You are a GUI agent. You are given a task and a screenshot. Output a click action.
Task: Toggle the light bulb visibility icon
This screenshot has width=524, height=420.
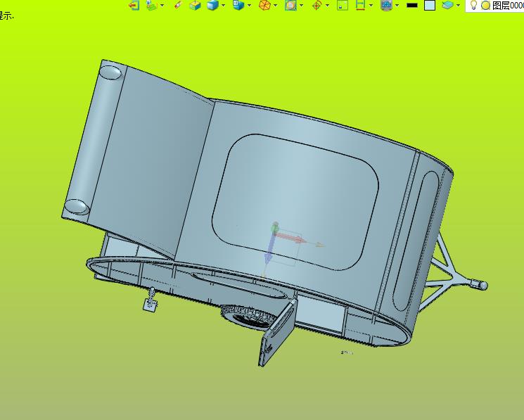pos(473,5)
